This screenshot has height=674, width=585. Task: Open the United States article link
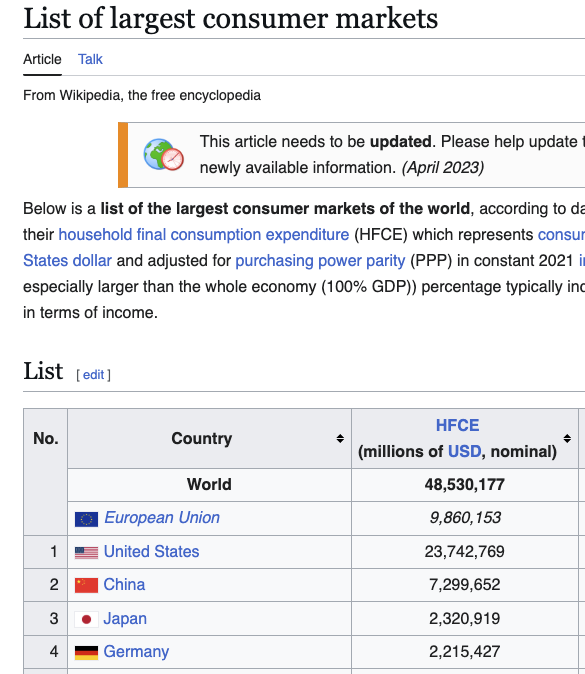tap(151, 551)
